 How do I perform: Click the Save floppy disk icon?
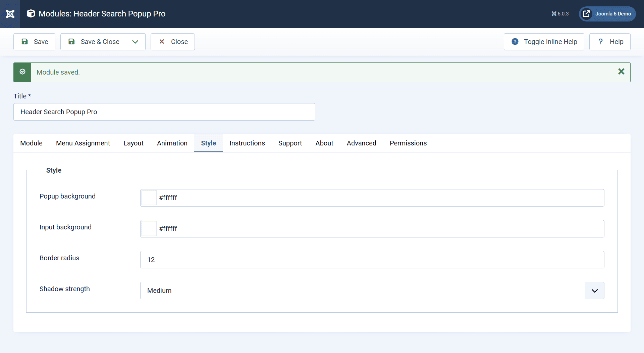[x=25, y=42]
